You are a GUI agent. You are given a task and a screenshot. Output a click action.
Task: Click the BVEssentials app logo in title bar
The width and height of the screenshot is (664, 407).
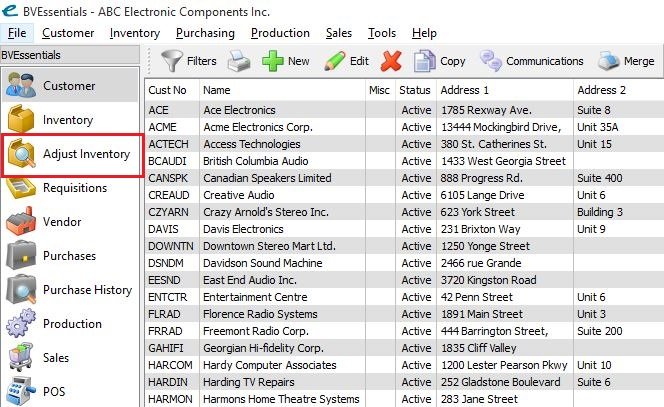9,11
